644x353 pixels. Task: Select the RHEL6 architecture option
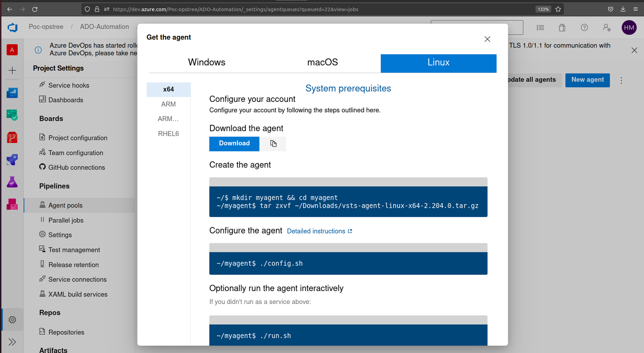point(168,134)
